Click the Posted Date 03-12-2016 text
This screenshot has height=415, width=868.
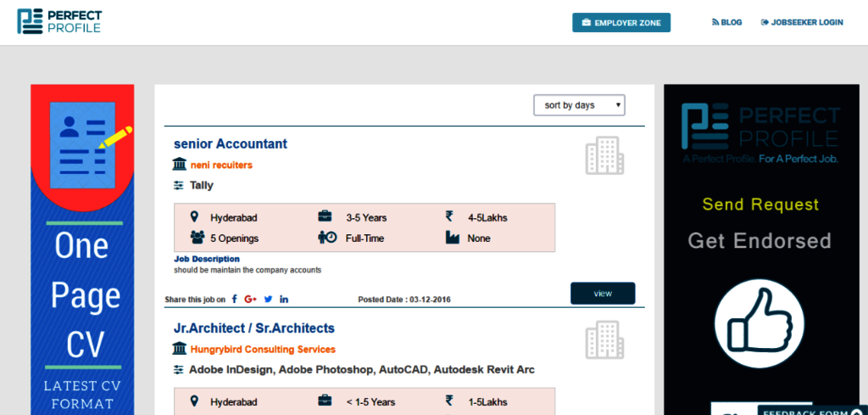(x=404, y=300)
